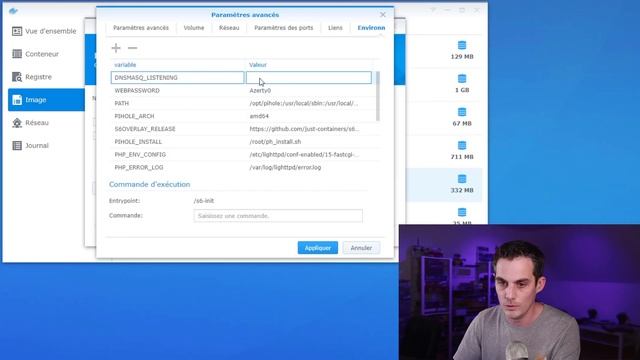
Task: Open Conteneur in the sidebar
Action: pos(42,54)
